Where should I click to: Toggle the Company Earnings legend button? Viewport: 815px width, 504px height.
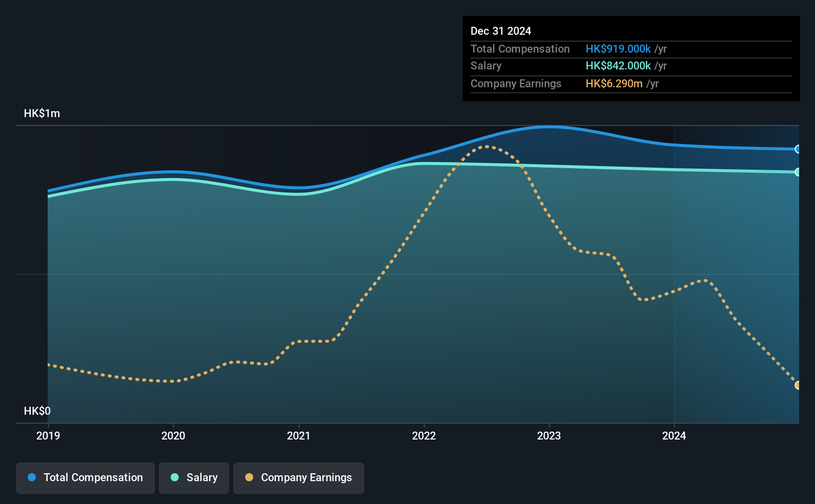click(x=299, y=478)
